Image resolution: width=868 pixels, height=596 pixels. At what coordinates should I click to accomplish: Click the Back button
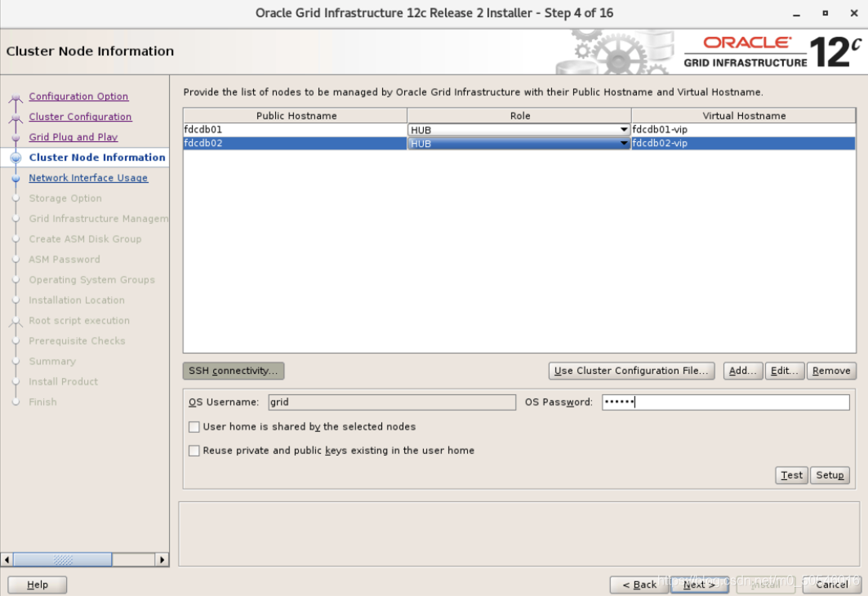639,585
